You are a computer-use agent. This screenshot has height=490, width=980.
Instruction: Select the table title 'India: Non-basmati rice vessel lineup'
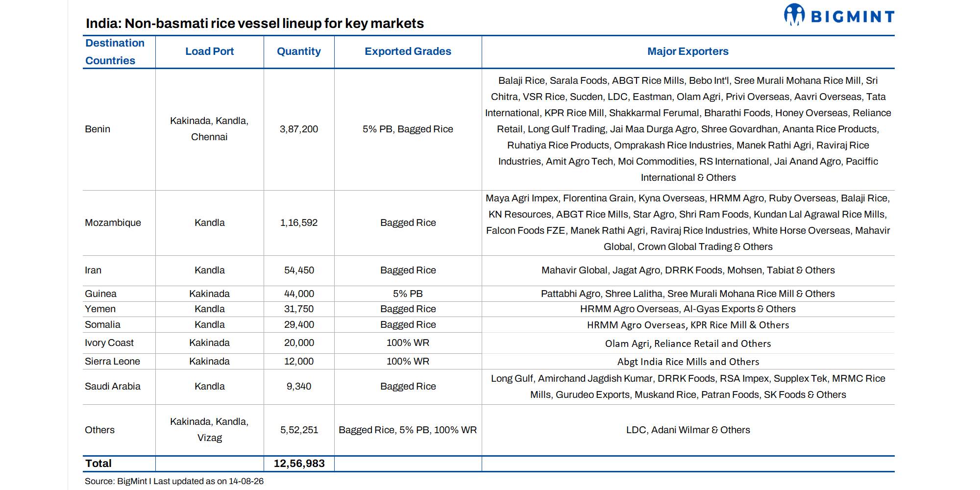tap(255, 23)
